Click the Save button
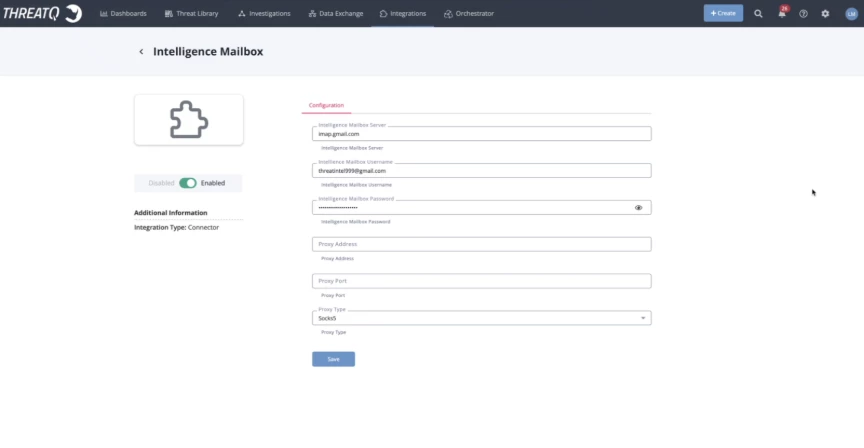Image resolution: width=864 pixels, height=448 pixels. click(333, 359)
